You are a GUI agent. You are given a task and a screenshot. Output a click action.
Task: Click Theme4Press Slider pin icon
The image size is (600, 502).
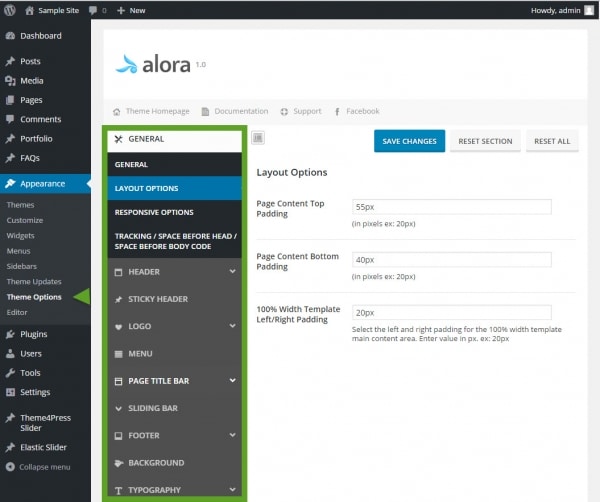(10, 418)
